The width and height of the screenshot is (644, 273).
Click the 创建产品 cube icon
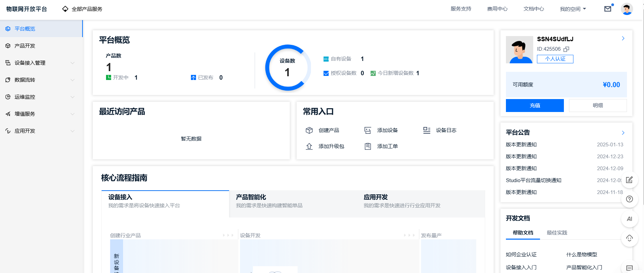(x=309, y=130)
